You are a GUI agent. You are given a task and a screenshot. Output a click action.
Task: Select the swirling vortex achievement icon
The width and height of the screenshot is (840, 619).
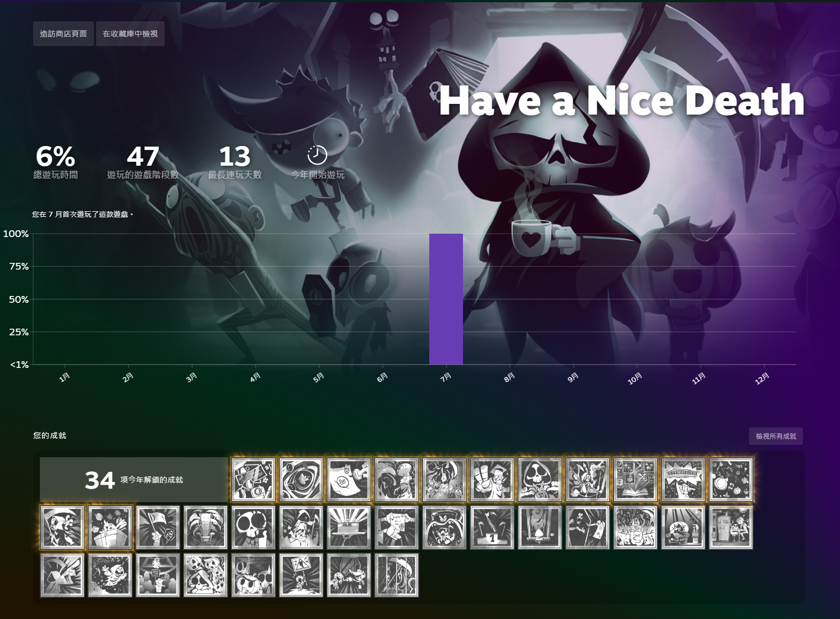(301, 480)
